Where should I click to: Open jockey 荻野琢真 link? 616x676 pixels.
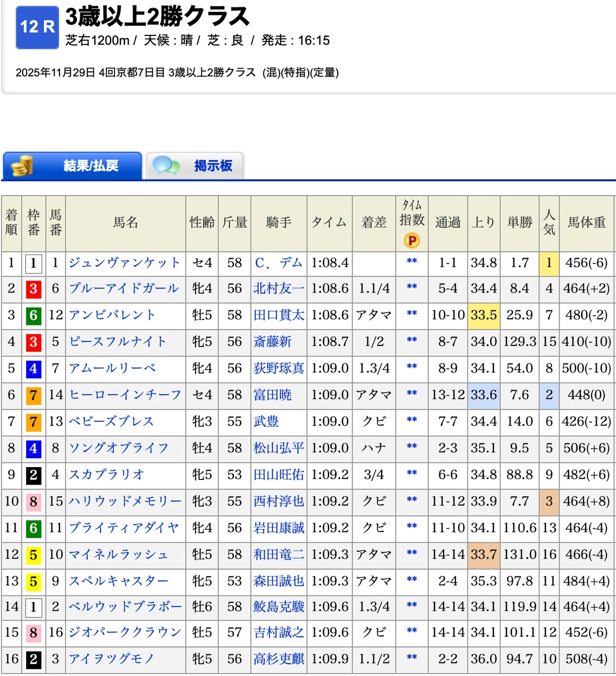(x=279, y=369)
